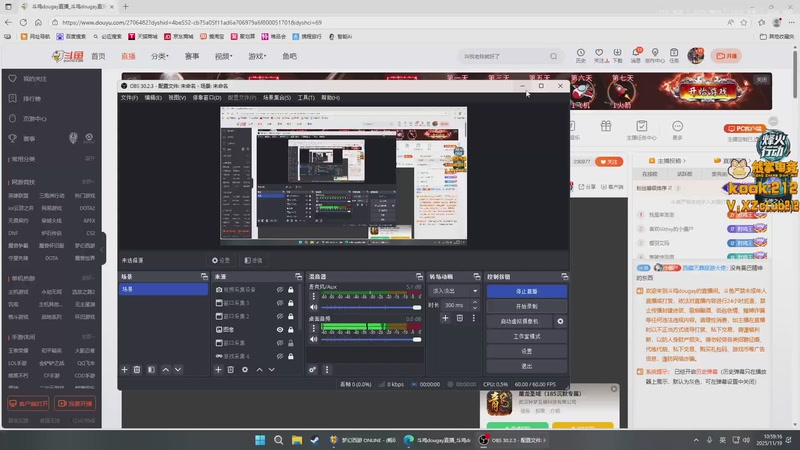Open the 帮助(H) menu in OBS
800x450 pixels.
(x=331, y=97)
